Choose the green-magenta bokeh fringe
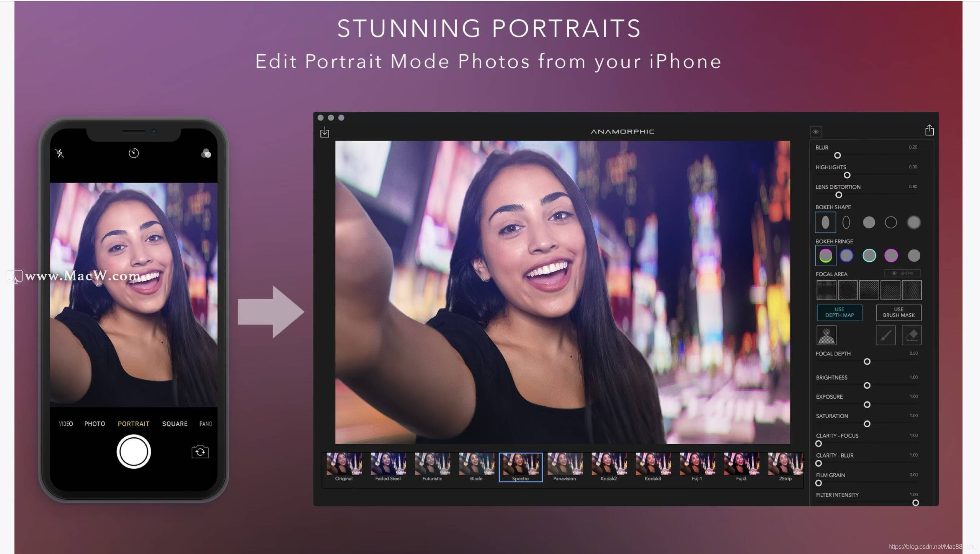This screenshot has height=554, width=980. click(825, 256)
